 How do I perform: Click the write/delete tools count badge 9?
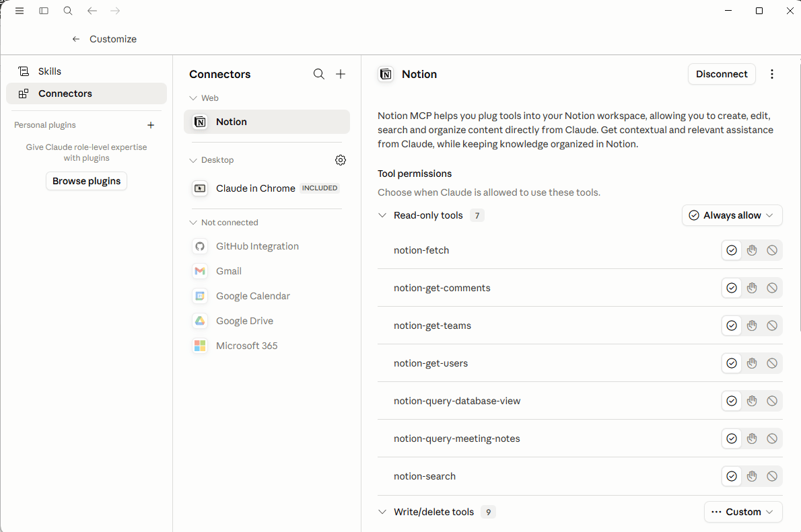pos(489,512)
